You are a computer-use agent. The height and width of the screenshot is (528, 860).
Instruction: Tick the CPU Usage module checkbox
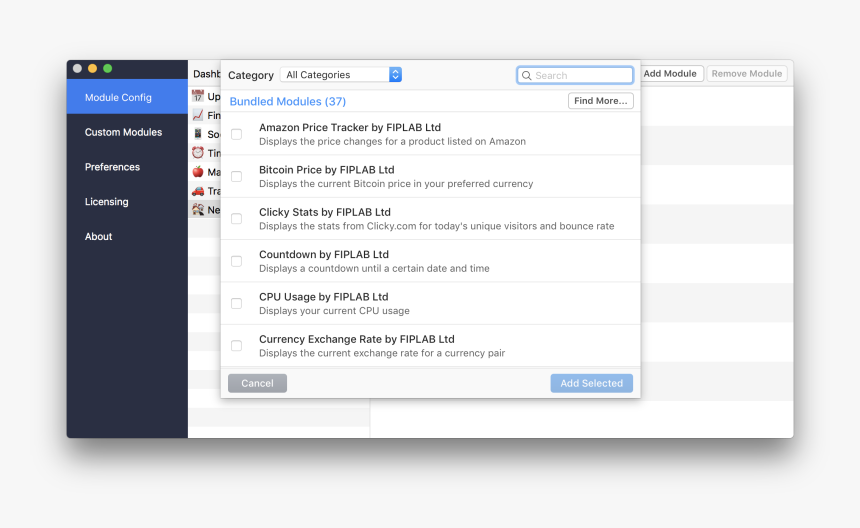236,304
